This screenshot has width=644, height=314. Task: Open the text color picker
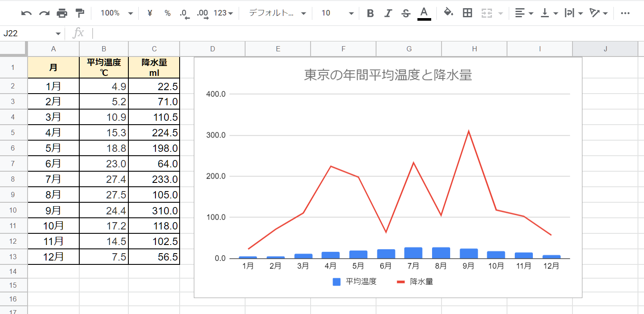423,13
